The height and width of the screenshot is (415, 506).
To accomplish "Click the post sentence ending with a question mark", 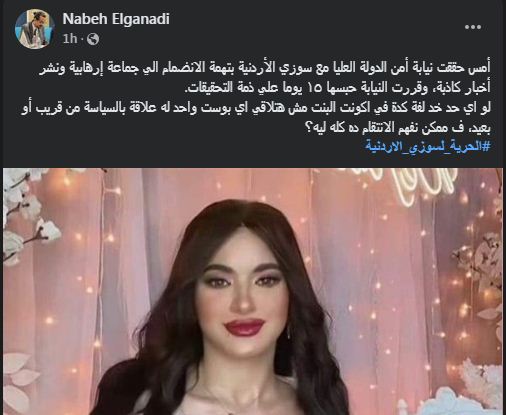I will (397, 128).
